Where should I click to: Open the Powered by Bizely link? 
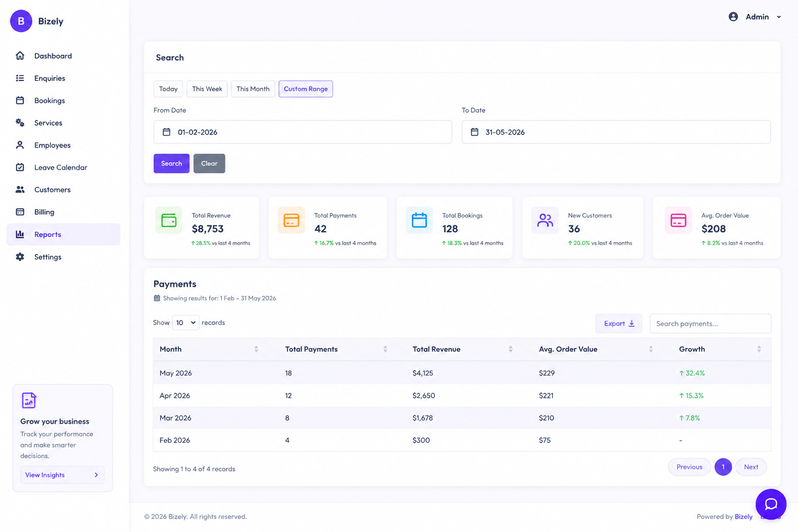point(743,516)
